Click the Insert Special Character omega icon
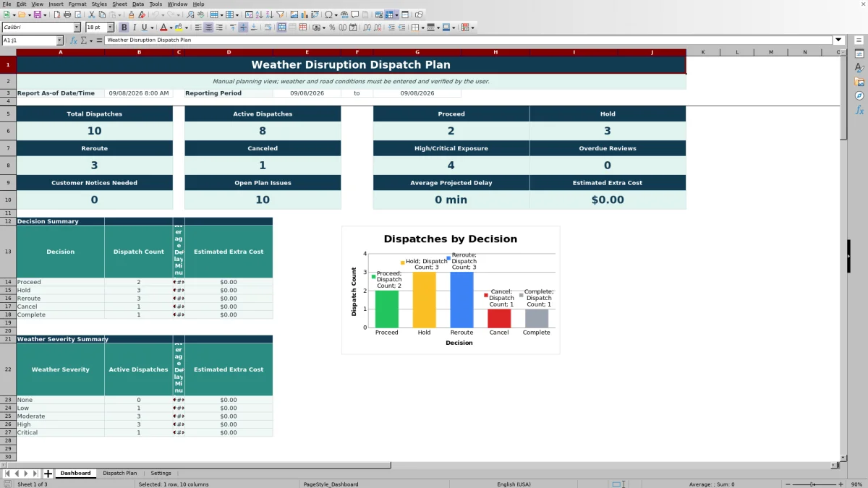The width and height of the screenshot is (868, 488). [x=328, y=14]
